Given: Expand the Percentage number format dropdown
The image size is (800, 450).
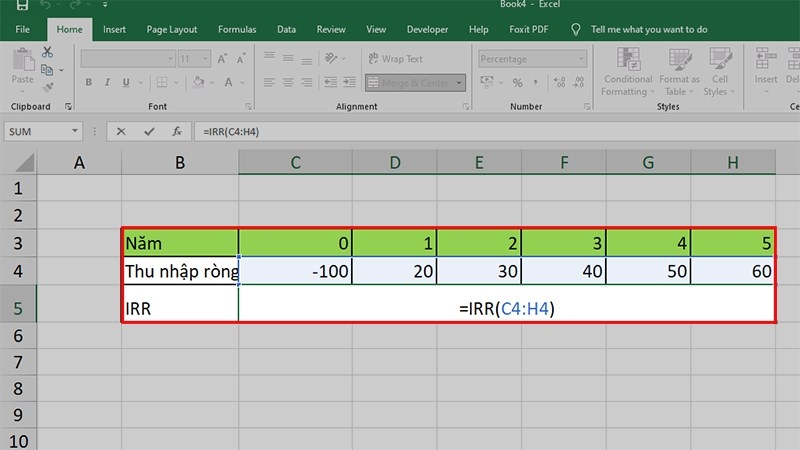Looking at the screenshot, I should coord(581,59).
